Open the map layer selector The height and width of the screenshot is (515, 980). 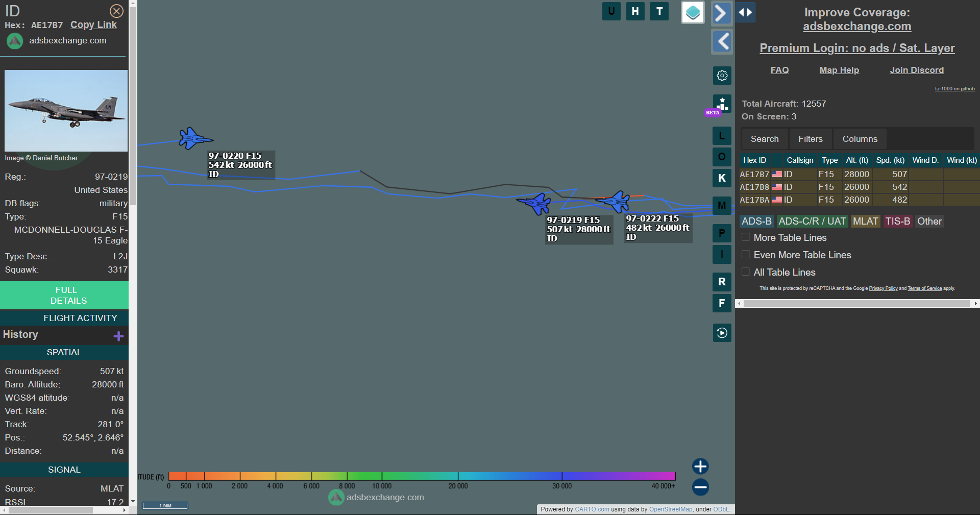tap(693, 12)
